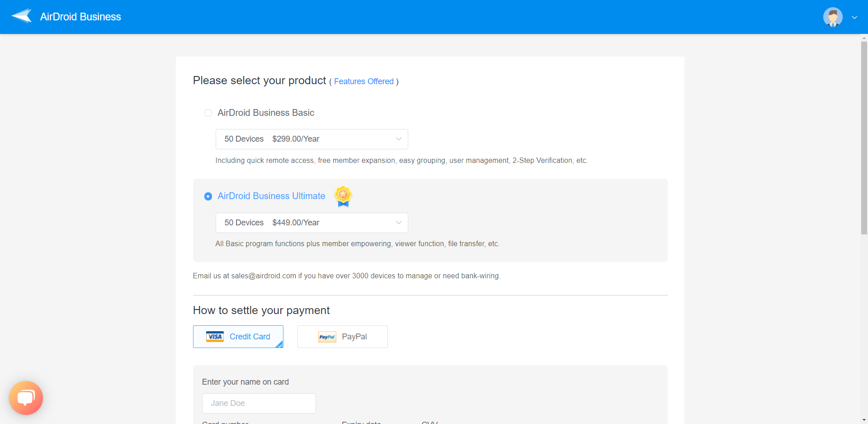
Task: Choose PayPal payment tab
Action: tap(342, 337)
